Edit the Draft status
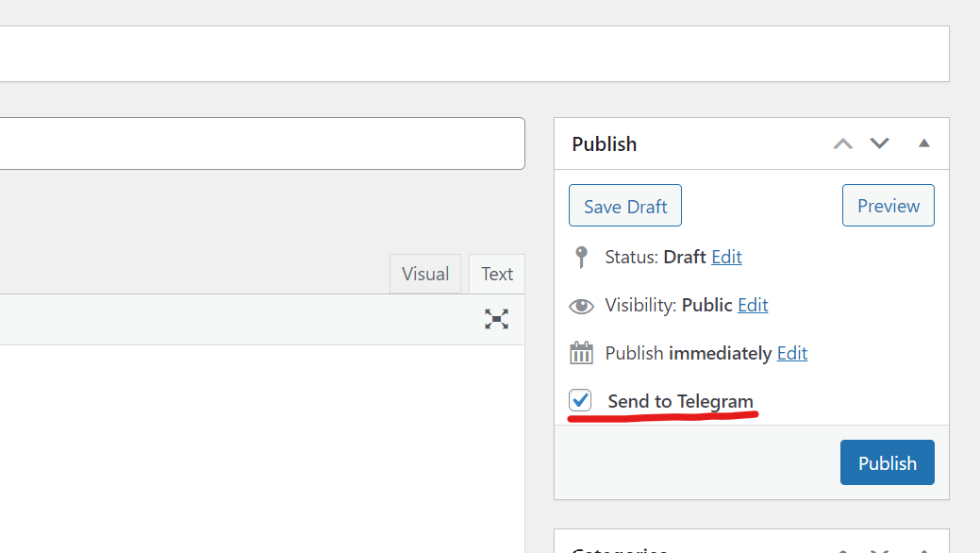 pyautogui.click(x=726, y=257)
